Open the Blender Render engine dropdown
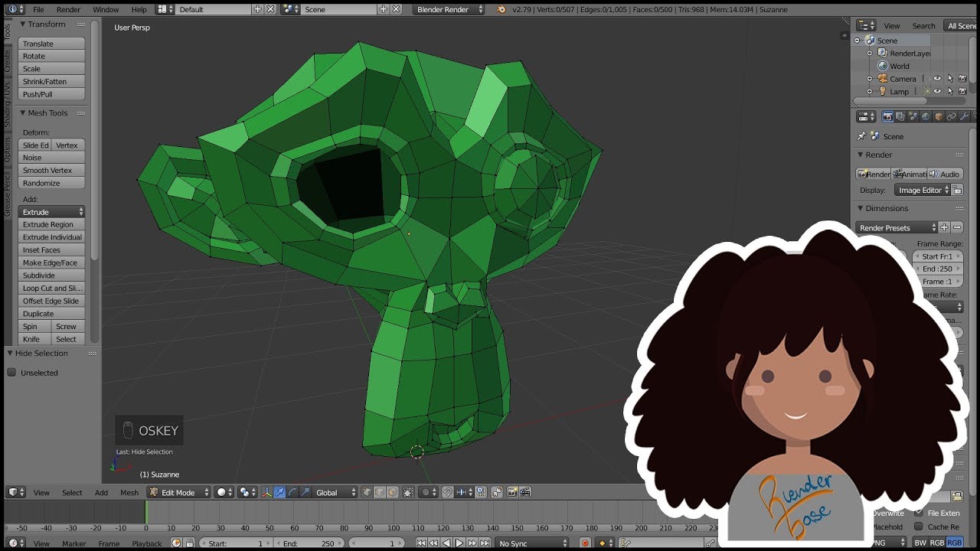 click(x=449, y=9)
